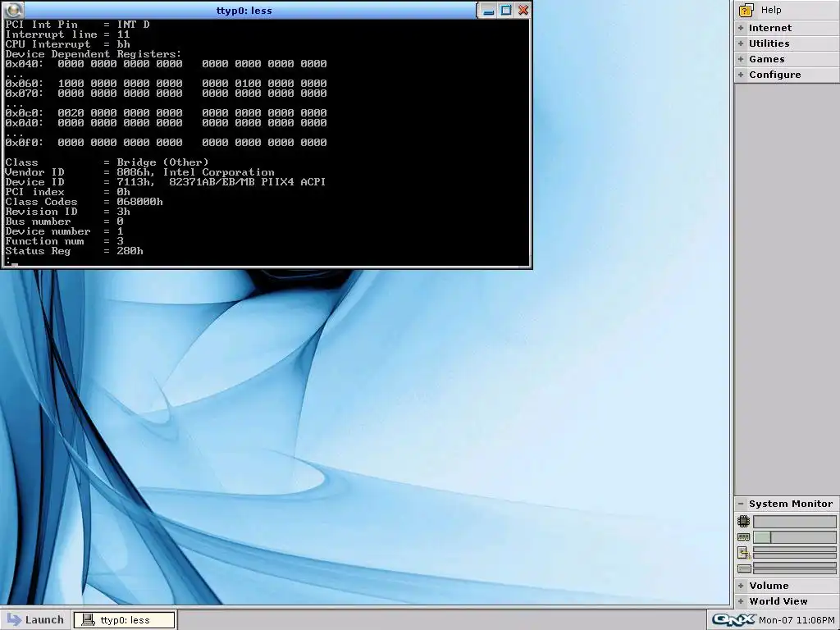The image size is (840, 630).
Task: Open the Help shelf item
Action: (787, 10)
